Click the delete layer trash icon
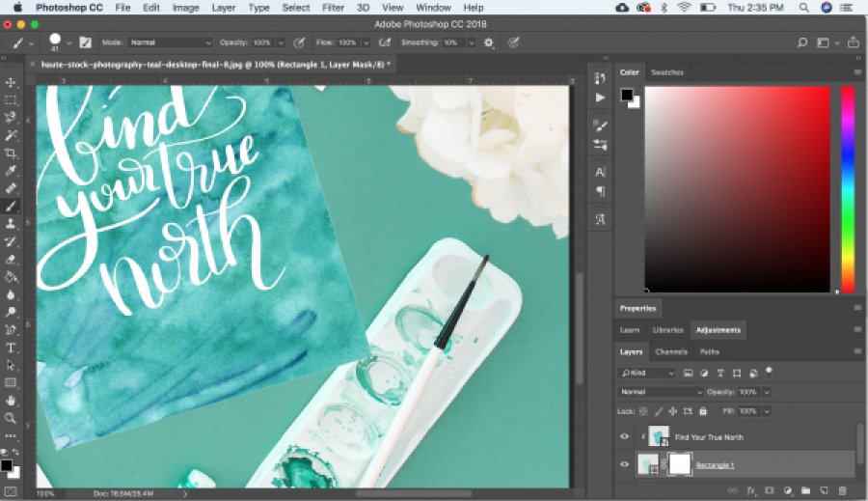 [x=844, y=491]
